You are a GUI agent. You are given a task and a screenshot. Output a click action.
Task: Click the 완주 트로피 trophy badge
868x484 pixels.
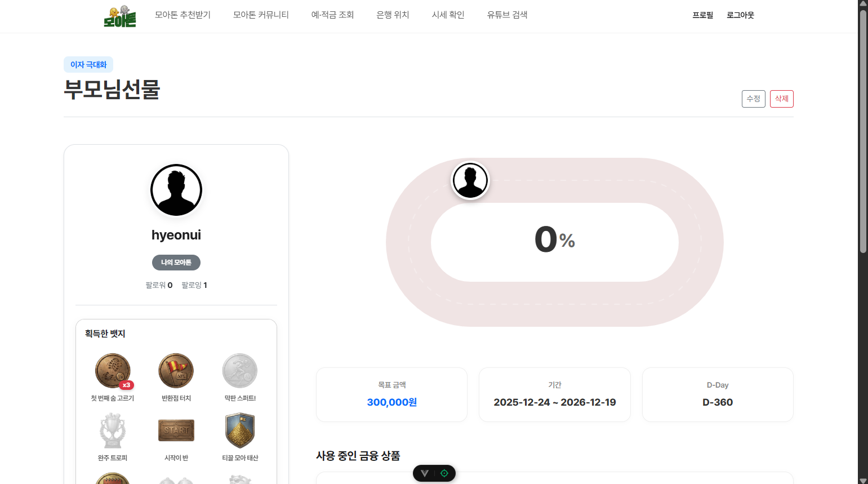pos(113,430)
